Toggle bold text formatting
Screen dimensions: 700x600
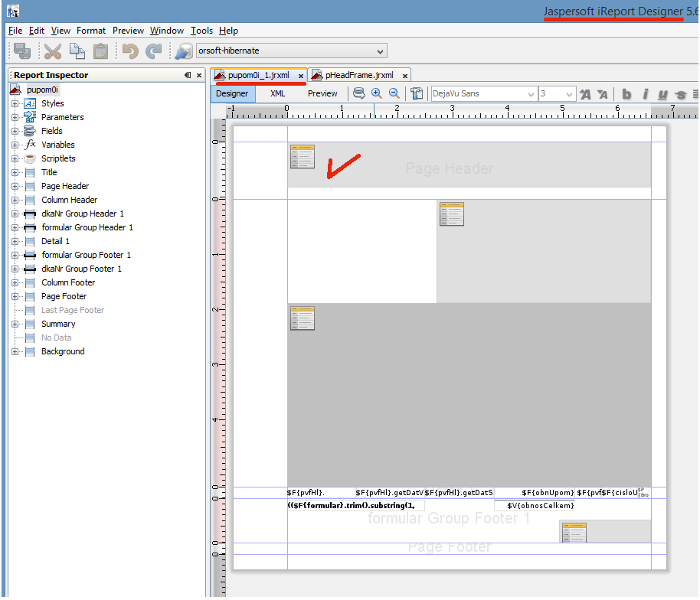(626, 94)
